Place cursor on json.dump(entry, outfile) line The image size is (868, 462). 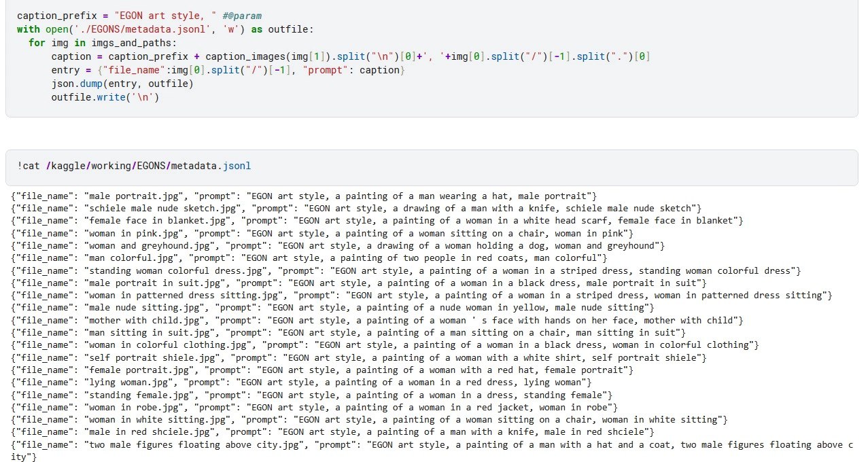(122, 84)
